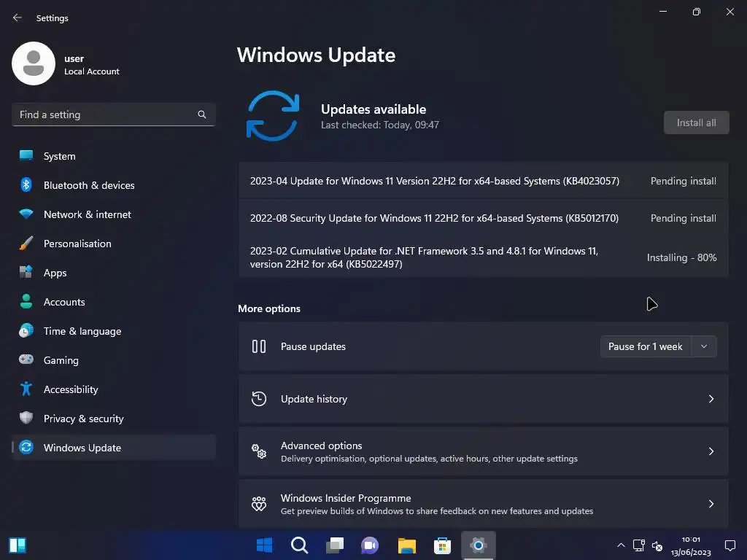Open Privacy & security settings
Screen dimensions: 747x560
[x=113, y=418]
